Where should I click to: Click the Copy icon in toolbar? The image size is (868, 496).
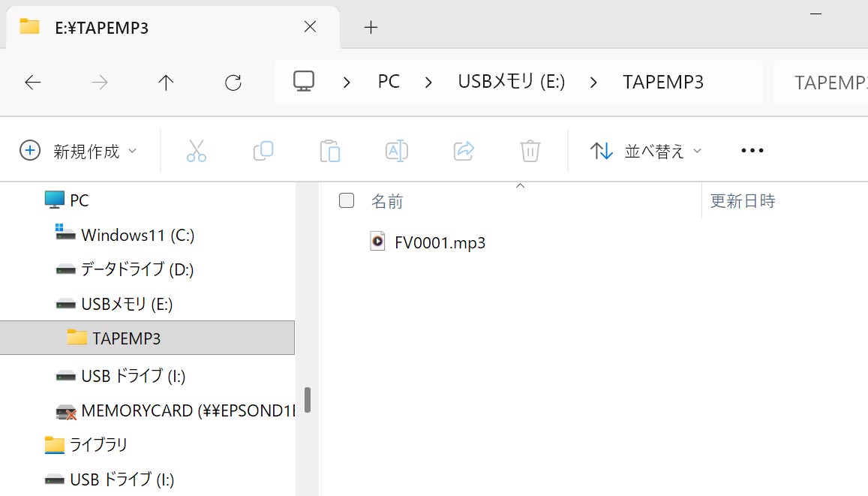click(263, 151)
